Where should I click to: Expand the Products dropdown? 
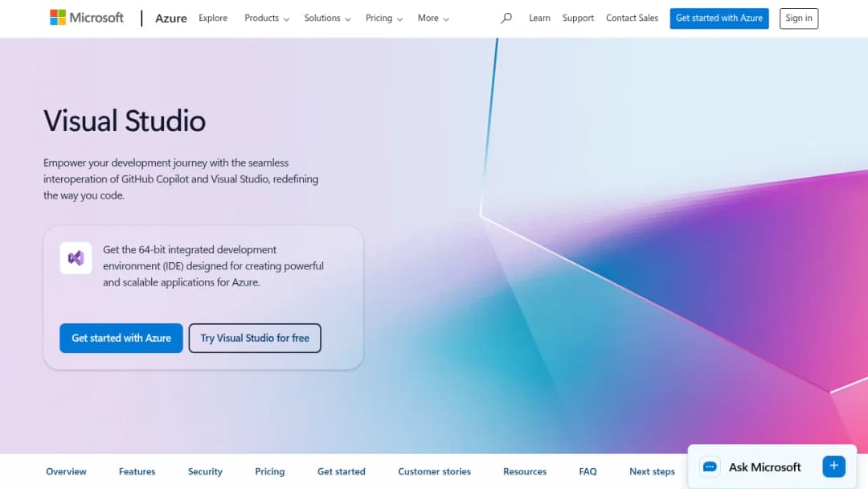click(x=267, y=18)
